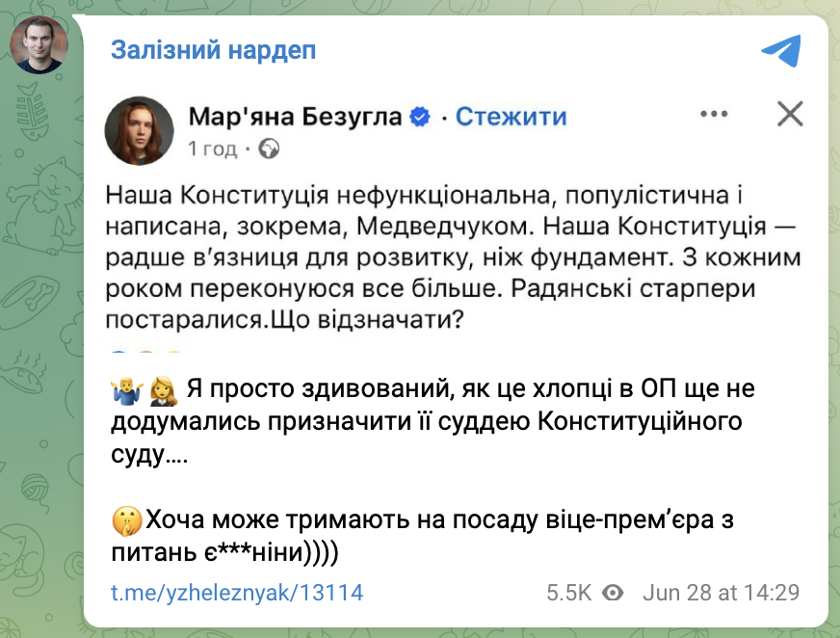Click the eye views icon
The height and width of the screenshot is (638, 840).
click(613, 592)
